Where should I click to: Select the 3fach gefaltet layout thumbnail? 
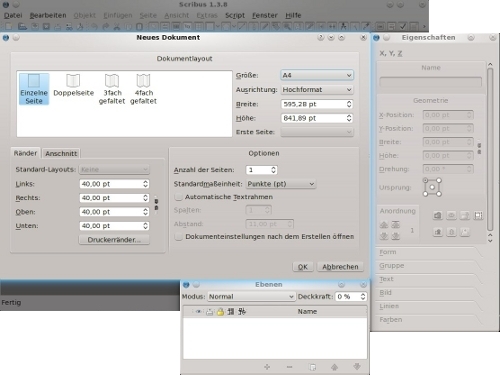click(112, 89)
